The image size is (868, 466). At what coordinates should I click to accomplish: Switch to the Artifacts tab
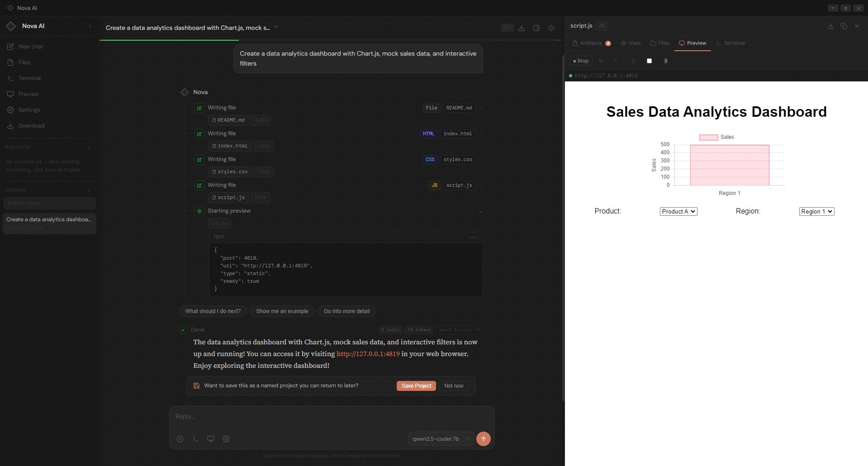click(x=592, y=43)
